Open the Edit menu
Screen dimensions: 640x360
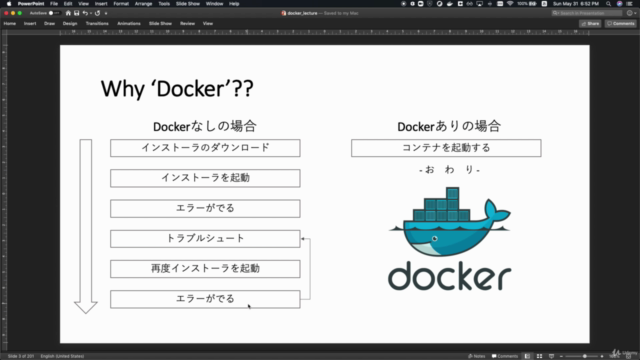[x=68, y=4]
